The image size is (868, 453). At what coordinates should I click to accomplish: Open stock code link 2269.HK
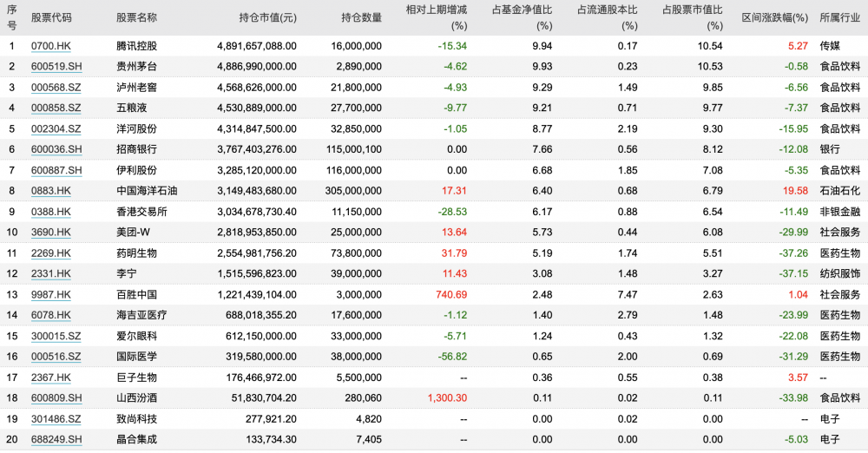[51, 253]
